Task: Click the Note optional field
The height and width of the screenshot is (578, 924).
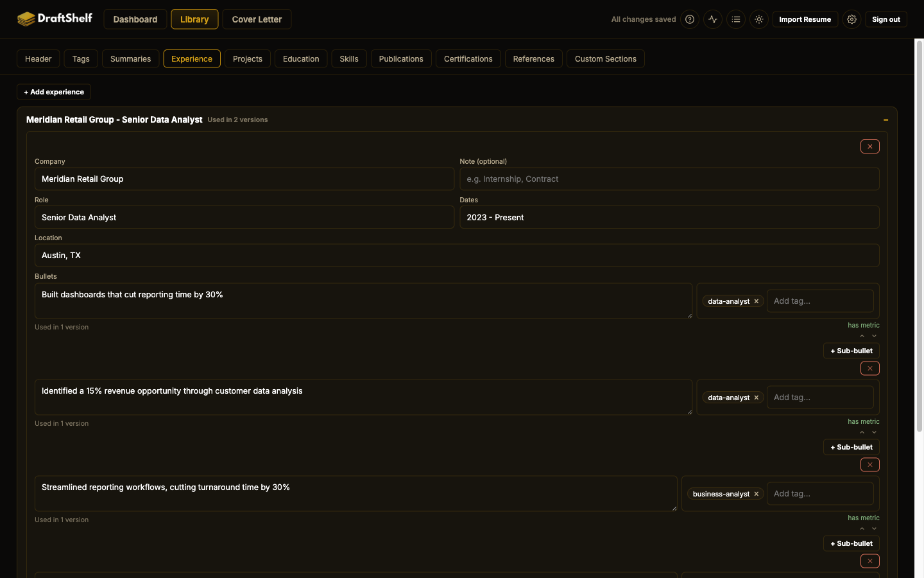Action: pos(669,179)
